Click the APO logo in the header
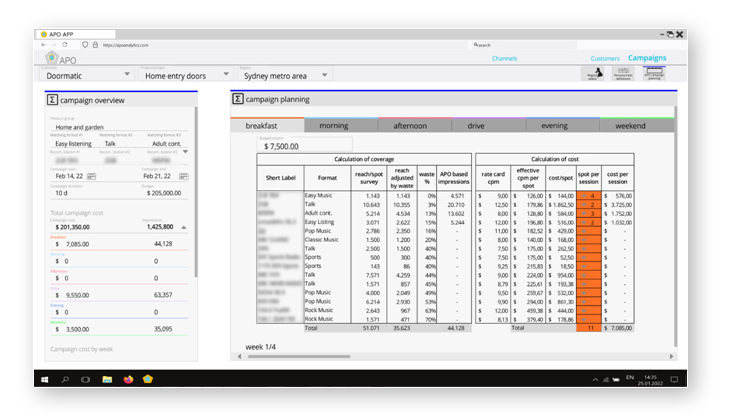 (x=59, y=60)
